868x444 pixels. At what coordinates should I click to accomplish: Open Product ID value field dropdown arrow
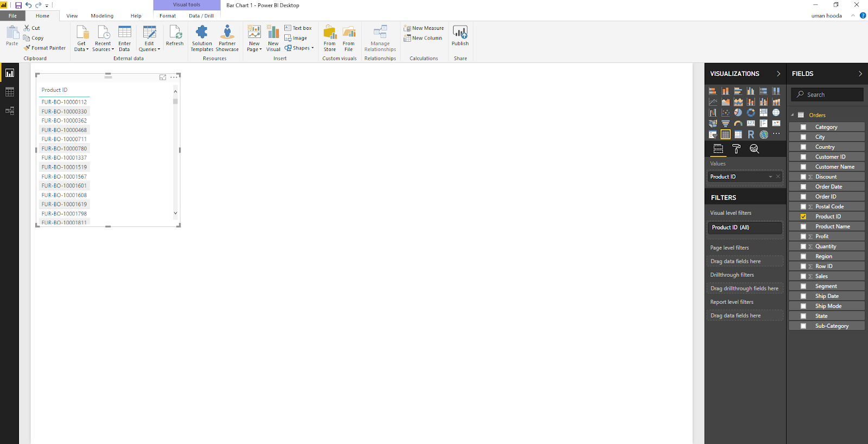click(770, 177)
